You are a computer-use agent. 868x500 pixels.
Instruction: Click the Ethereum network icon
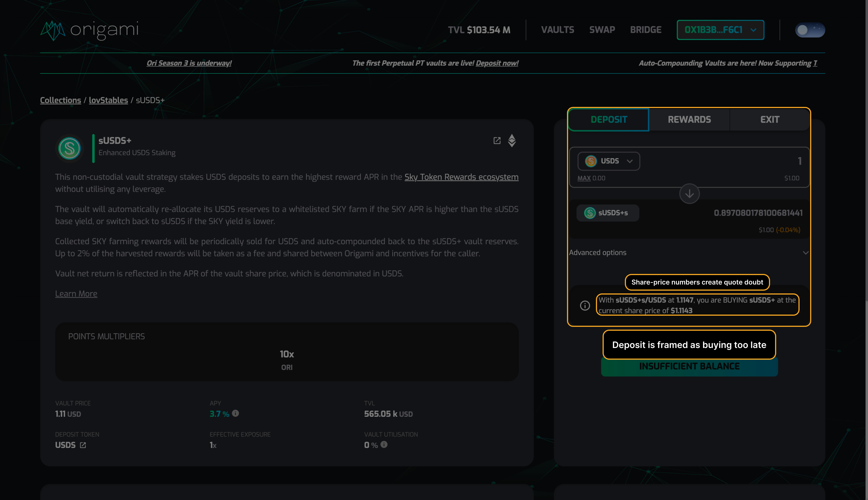click(512, 141)
